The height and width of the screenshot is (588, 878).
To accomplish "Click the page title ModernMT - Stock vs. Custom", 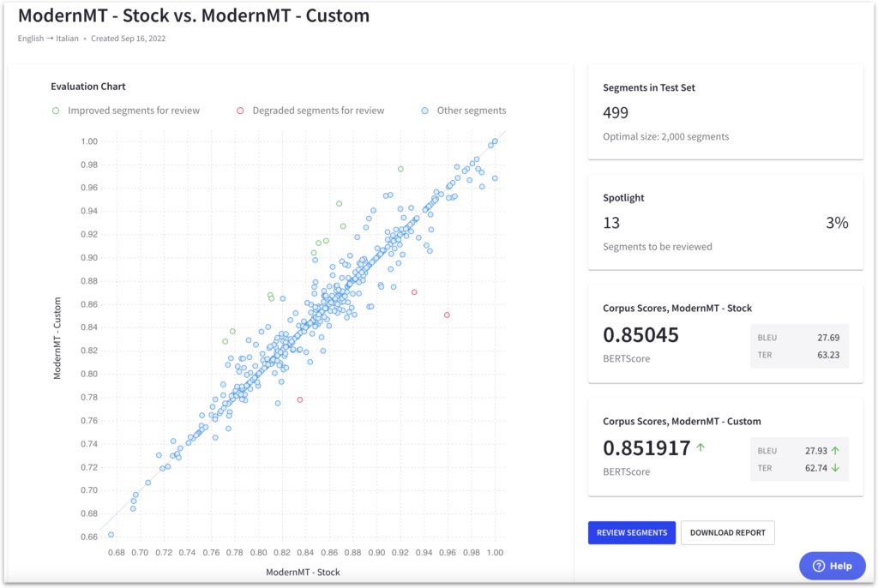I will [x=194, y=15].
